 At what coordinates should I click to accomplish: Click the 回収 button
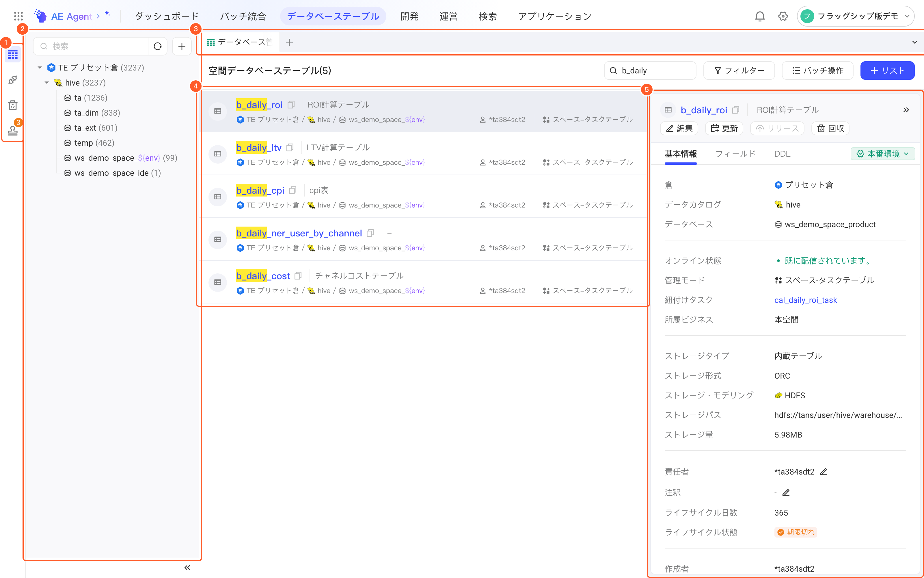coord(830,128)
